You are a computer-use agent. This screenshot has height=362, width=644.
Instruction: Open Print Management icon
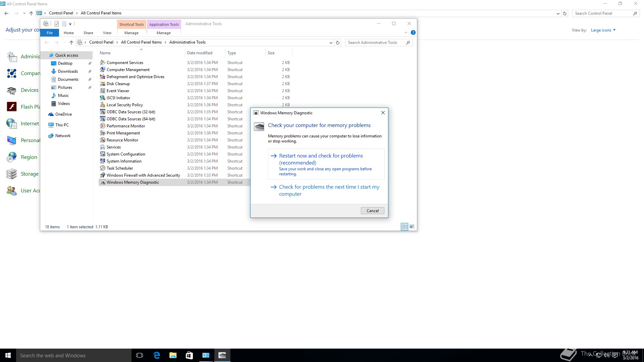(103, 133)
